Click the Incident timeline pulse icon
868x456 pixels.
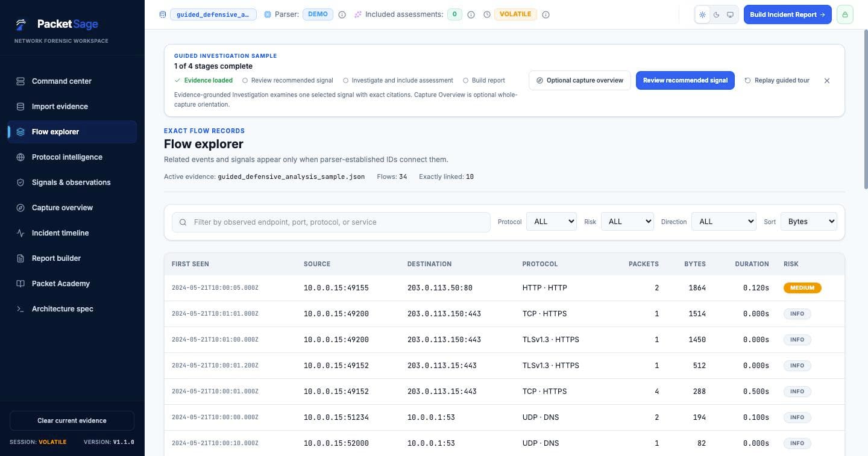(20, 233)
